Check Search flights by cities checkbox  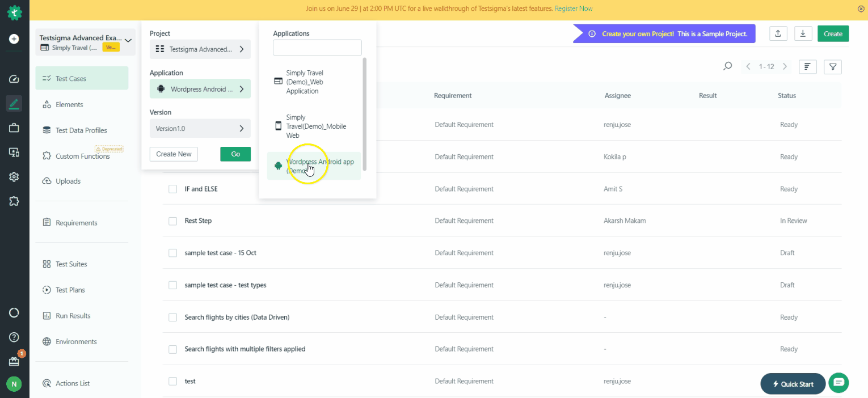click(172, 317)
